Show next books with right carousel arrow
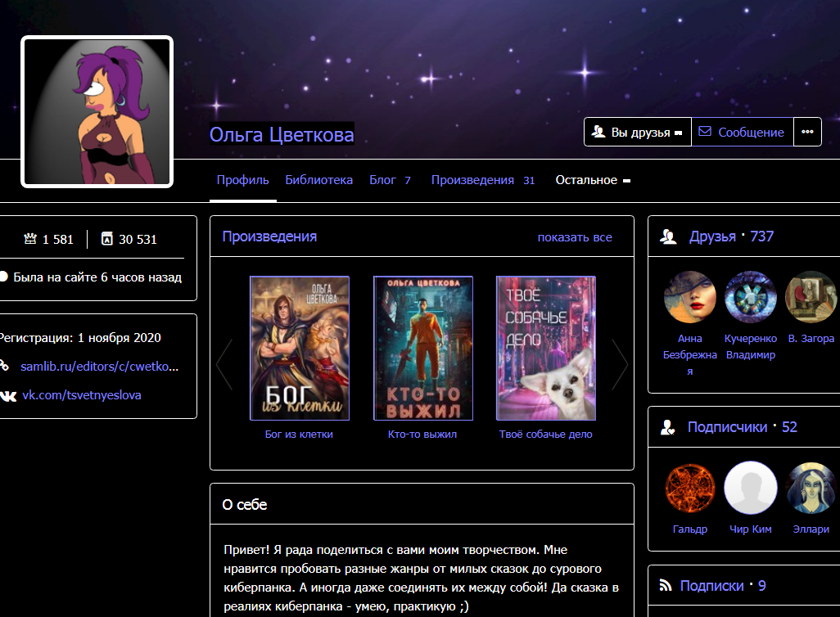This screenshot has height=617, width=840. [x=620, y=364]
